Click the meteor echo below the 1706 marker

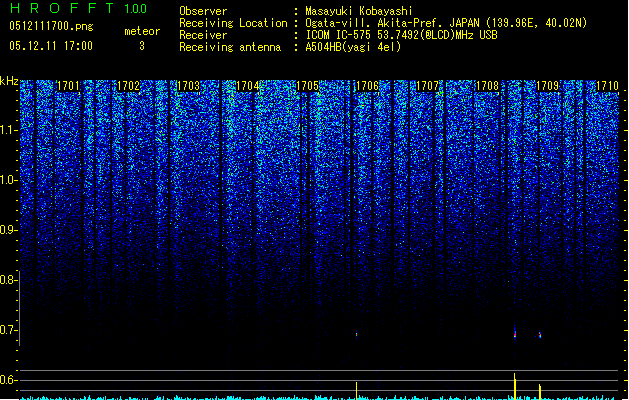[x=357, y=334]
